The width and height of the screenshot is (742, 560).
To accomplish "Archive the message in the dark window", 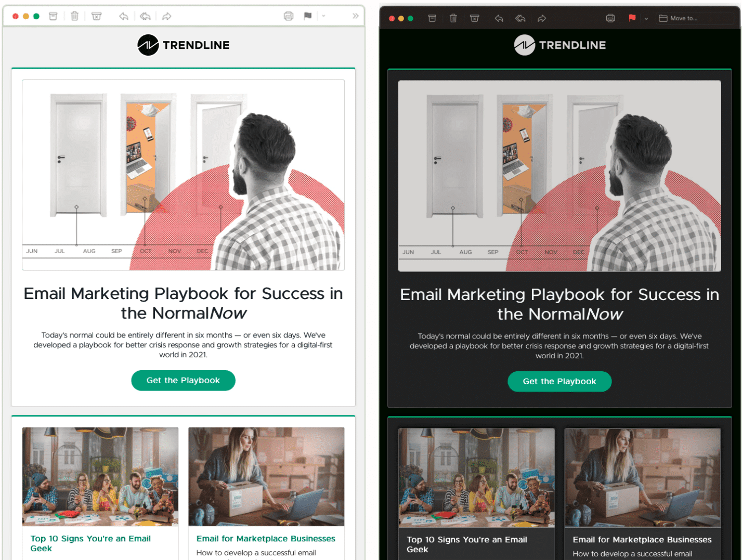I will [432, 18].
